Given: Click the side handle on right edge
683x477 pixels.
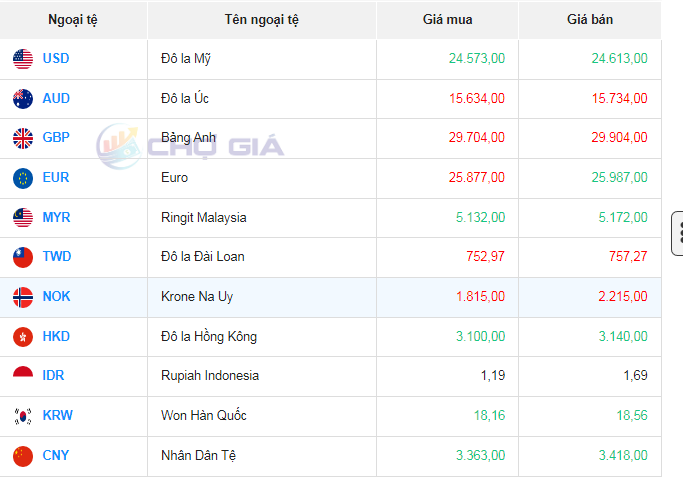Looking at the screenshot, I should [x=677, y=232].
